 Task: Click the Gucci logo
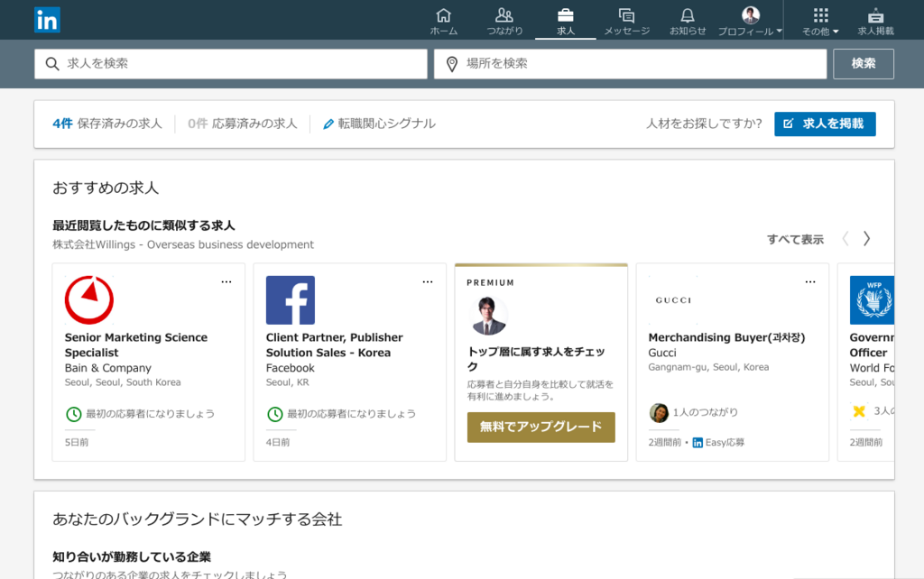[x=673, y=299]
